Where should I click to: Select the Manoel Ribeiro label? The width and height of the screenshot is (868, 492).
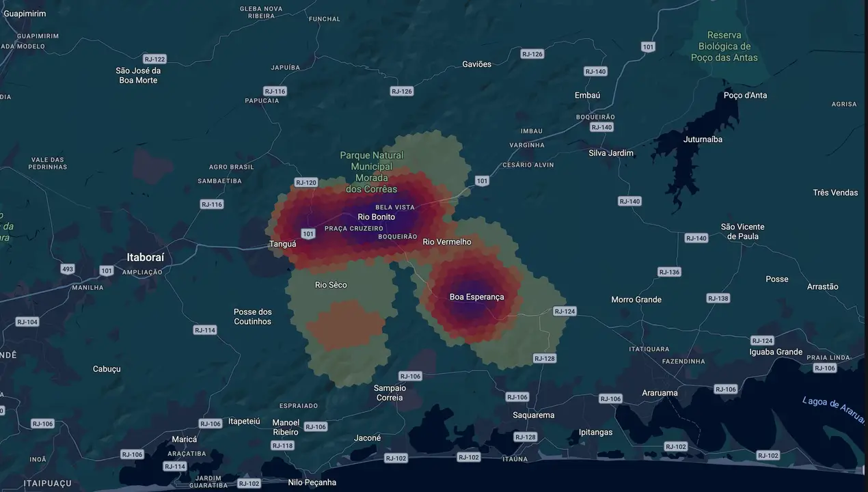[x=286, y=427]
